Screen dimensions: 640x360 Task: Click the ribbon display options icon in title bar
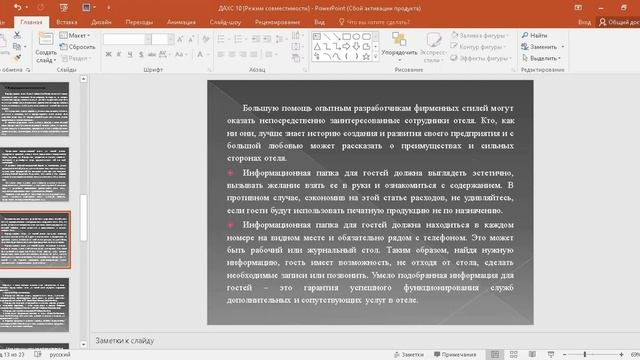(578, 7)
